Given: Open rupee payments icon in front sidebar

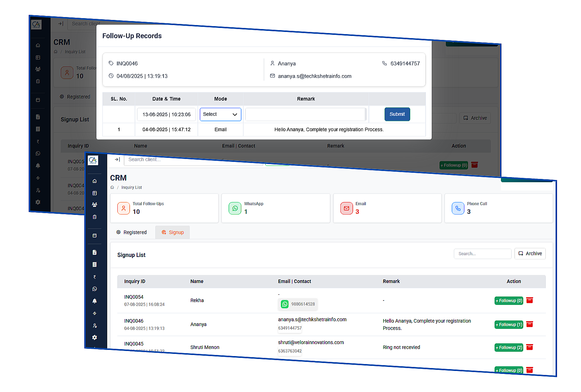Looking at the screenshot, I should point(94,277).
